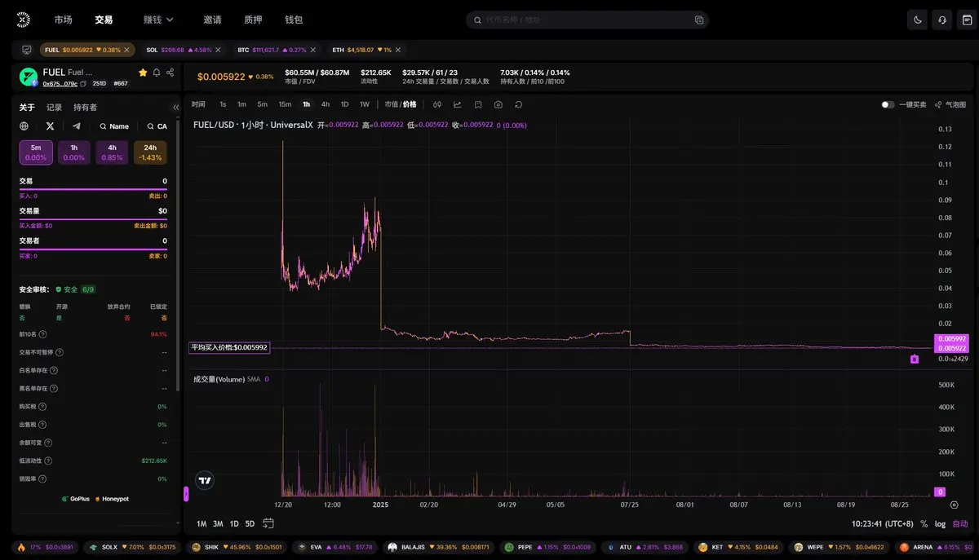This screenshot has height=560, width=979.
Task: Select the 5m change period box
Action: [36, 152]
